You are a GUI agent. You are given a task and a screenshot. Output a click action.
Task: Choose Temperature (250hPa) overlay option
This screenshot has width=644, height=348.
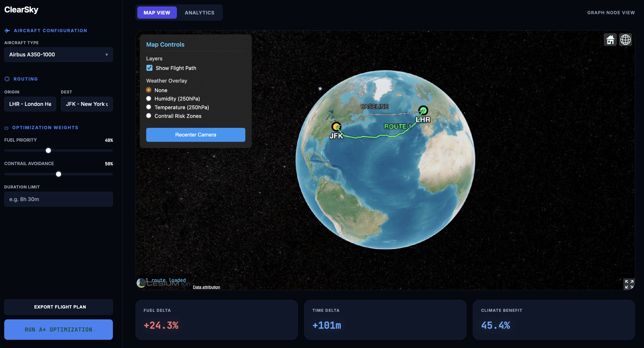148,107
